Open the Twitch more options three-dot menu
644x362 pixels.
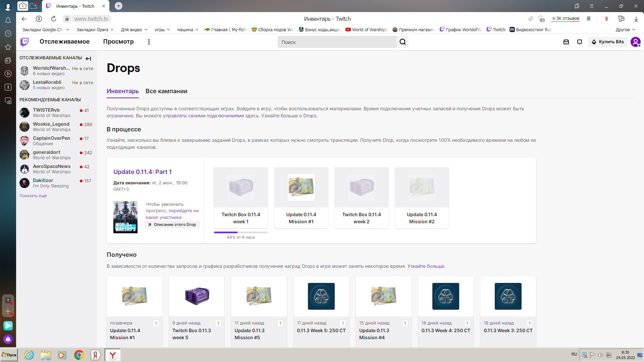pyautogui.click(x=149, y=42)
